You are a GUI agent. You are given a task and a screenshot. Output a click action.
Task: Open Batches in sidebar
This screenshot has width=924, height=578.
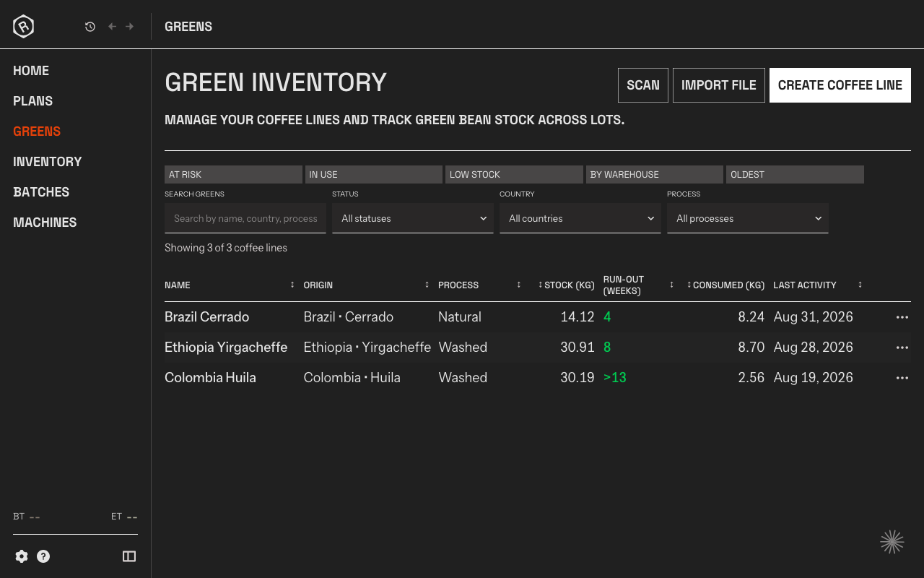41,192
